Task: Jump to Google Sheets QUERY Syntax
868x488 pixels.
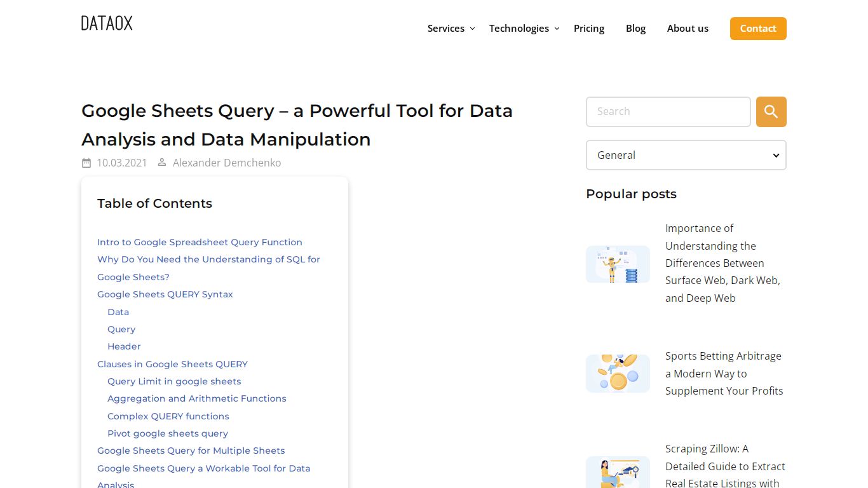Action: 165,294
